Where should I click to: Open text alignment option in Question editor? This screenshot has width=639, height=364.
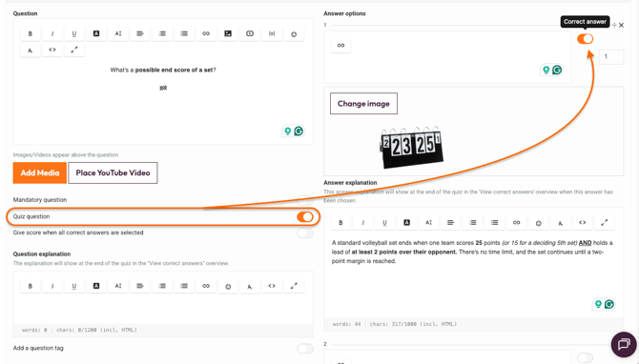tap(140, 33)
